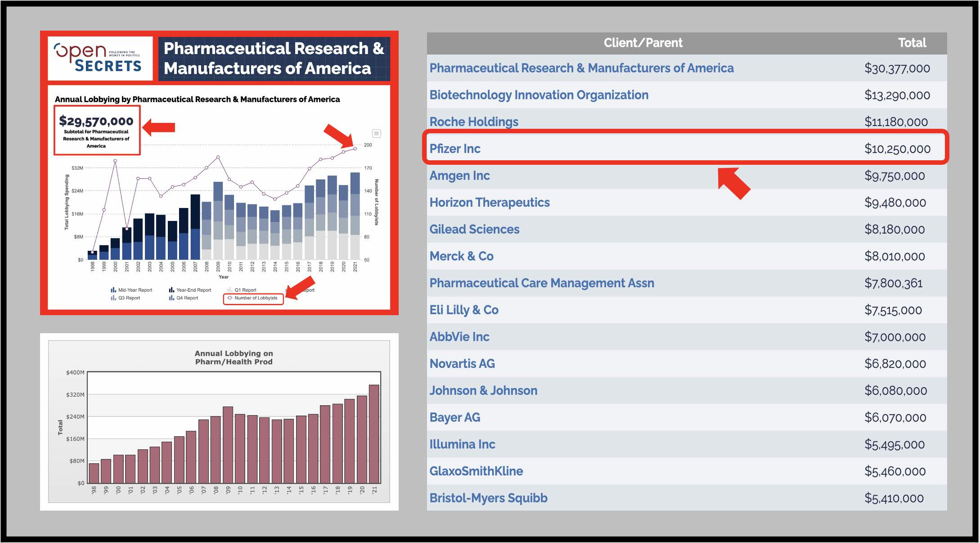The height and width of the screenshot is (543, 980).
Task: Toggle the Q3 Report legend entry
Action: point(125,298)
